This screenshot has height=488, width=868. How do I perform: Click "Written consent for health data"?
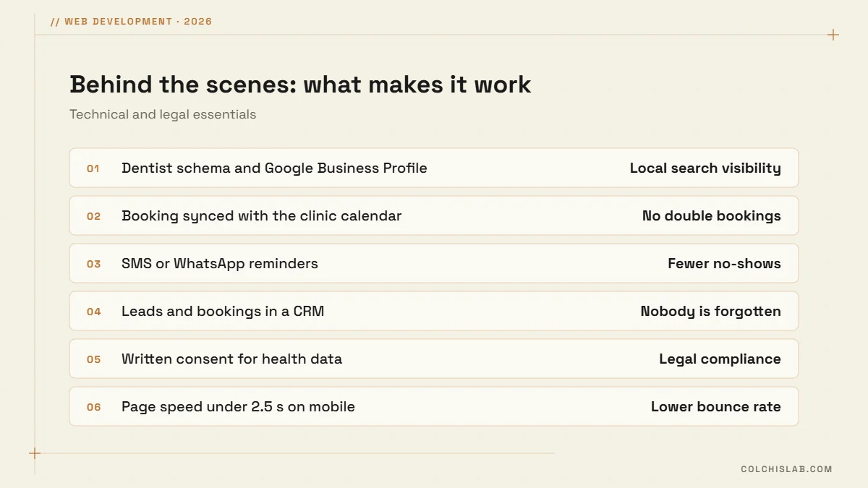pyautogui.click(x=231, y=359)
